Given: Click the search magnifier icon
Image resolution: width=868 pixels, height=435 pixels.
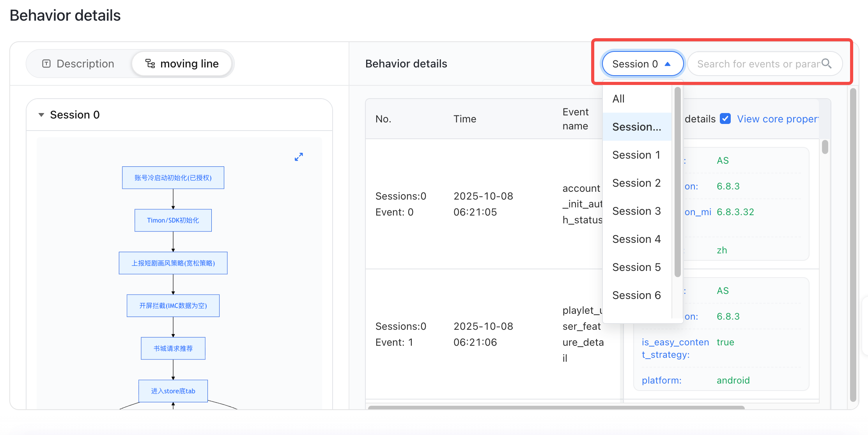Looking at the screenshot, I should [826, 64].
